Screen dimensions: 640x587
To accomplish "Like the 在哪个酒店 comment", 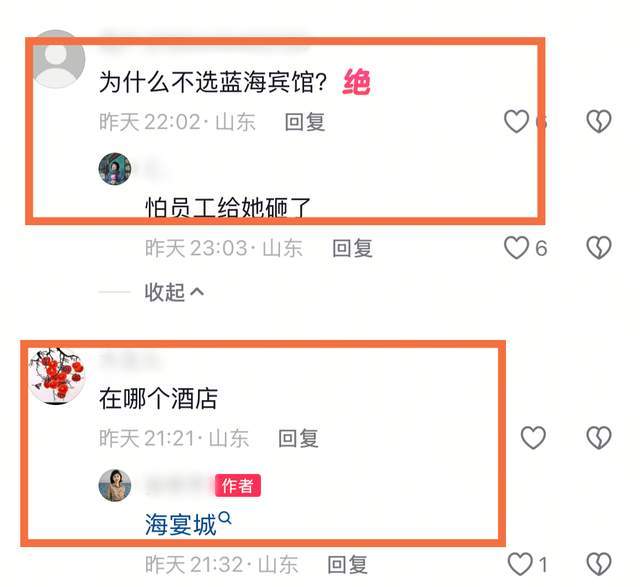I will (x=533, y=438).
